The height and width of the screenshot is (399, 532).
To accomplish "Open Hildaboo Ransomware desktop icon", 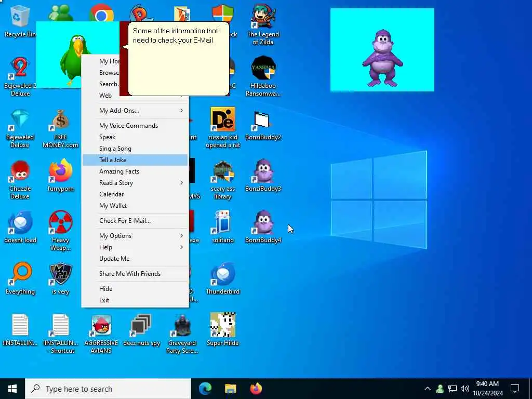I will pos(263,76).
